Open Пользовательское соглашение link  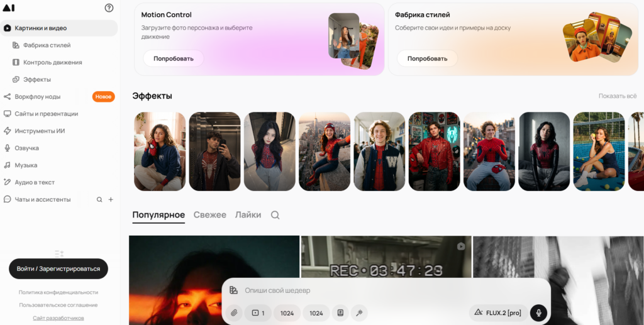click(58, 305)
